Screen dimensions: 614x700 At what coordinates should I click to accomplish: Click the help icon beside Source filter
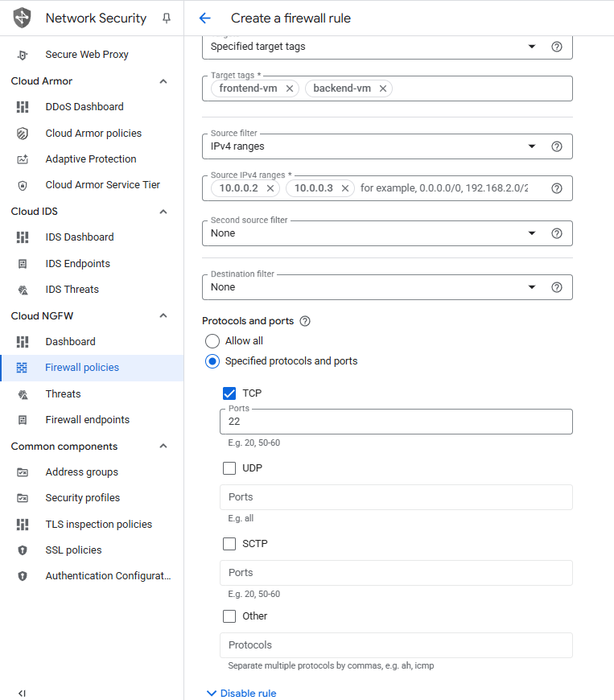tap(556, 146)
